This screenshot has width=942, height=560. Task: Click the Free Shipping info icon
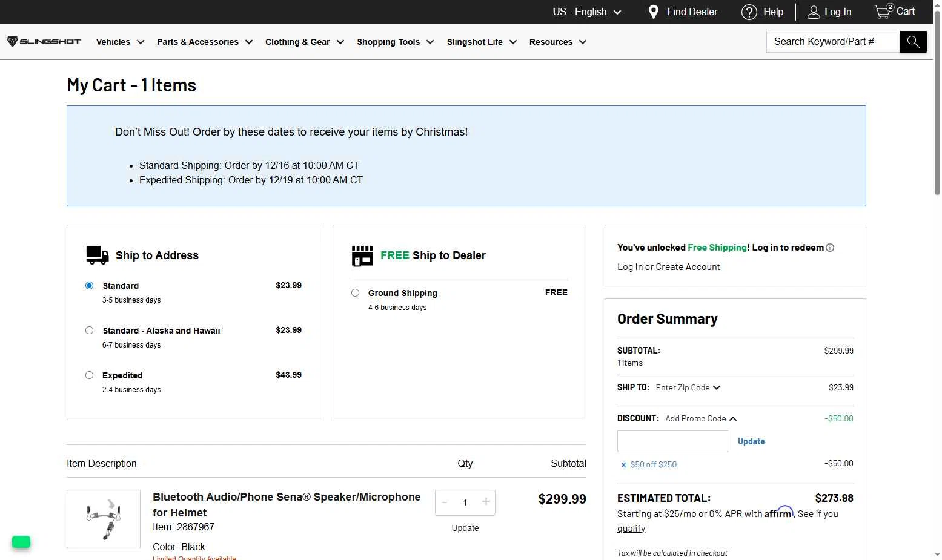pos(830,248)
